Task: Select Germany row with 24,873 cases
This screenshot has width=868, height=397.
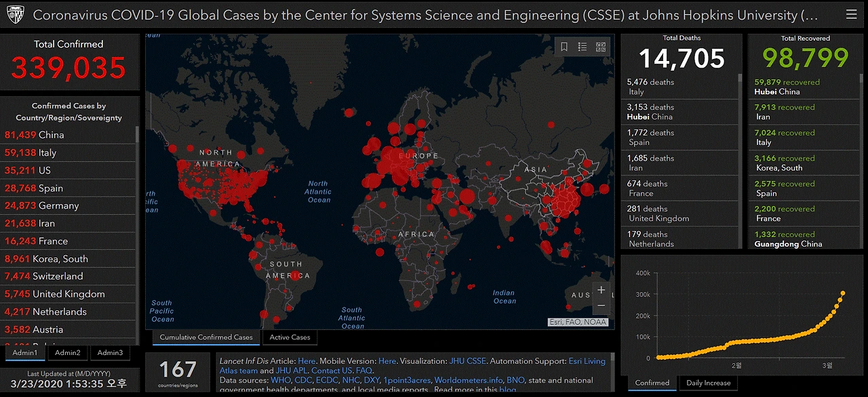Action: [x=68, y=205]
